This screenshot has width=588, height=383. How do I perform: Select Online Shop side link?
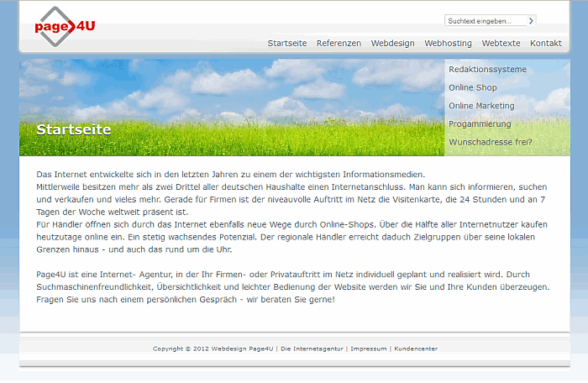pos(472,87)
